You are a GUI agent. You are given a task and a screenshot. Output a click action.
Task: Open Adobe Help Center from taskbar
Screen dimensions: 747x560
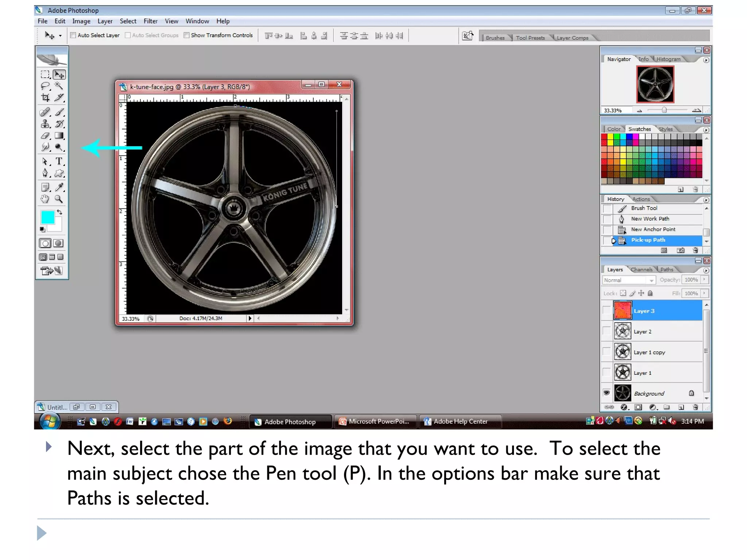pyautogui.click(x=460, y=421)
